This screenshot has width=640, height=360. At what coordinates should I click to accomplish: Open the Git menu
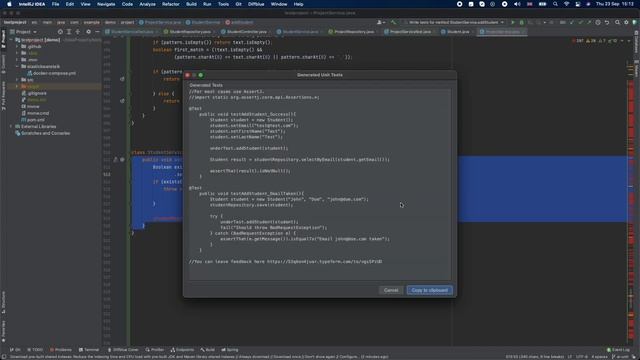click(x=238, y=4)
